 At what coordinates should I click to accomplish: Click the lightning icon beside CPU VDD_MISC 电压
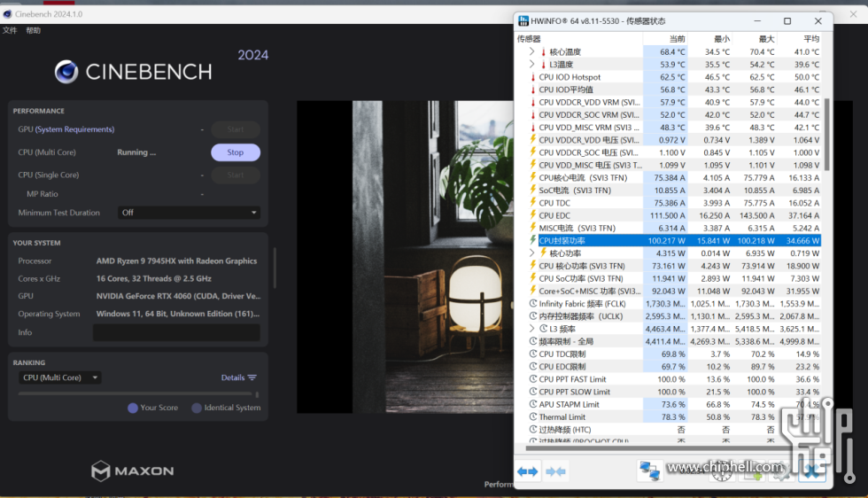(533, 165)
